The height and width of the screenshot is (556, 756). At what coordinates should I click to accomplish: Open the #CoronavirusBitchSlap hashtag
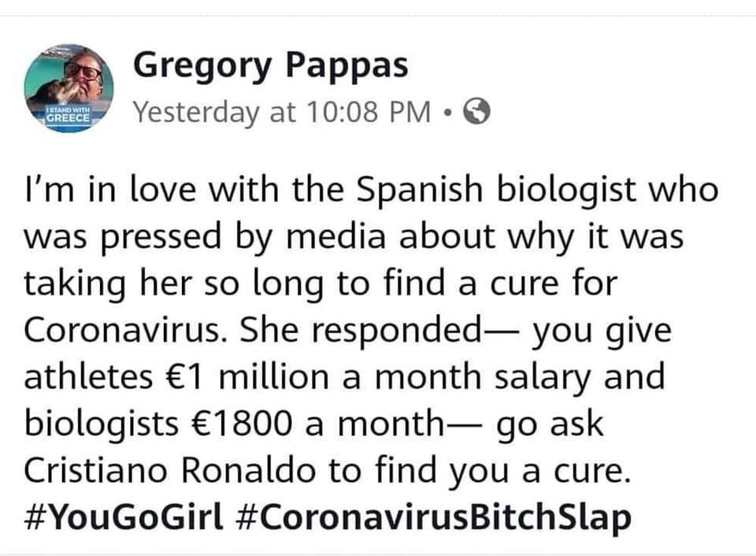(434, 517)
